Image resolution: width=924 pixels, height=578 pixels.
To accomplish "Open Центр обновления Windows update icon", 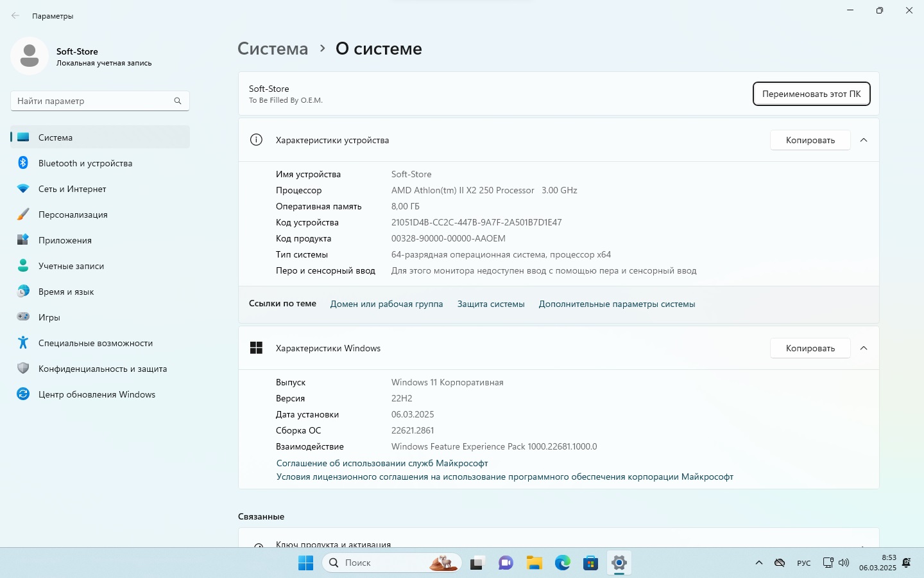I will [23, 394].
